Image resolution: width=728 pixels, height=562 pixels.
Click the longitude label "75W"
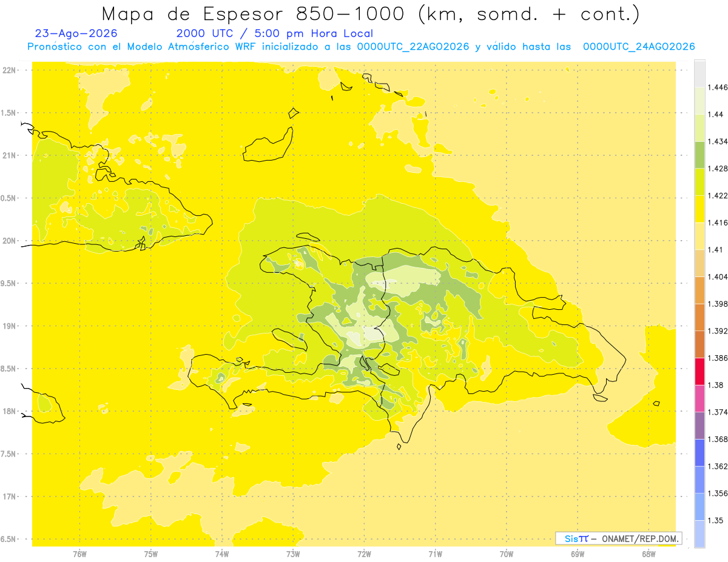150,554
